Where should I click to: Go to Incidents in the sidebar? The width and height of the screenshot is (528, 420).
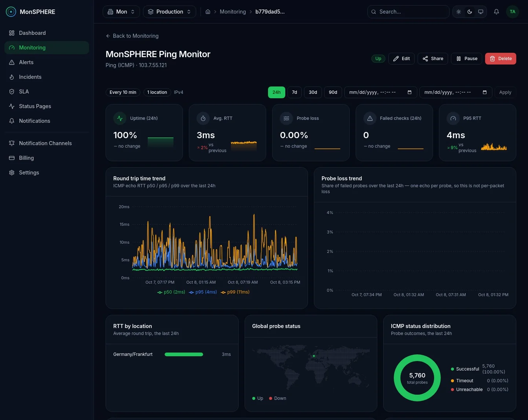coord(47,77)
